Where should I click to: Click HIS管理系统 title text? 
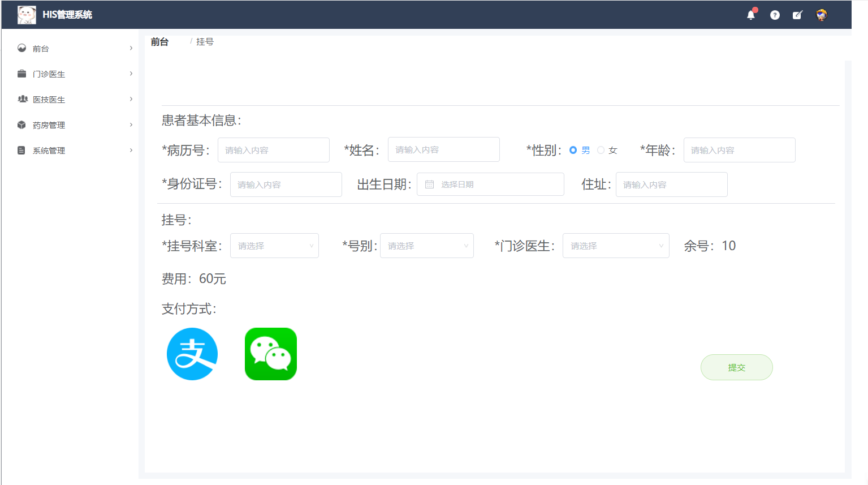67,15
